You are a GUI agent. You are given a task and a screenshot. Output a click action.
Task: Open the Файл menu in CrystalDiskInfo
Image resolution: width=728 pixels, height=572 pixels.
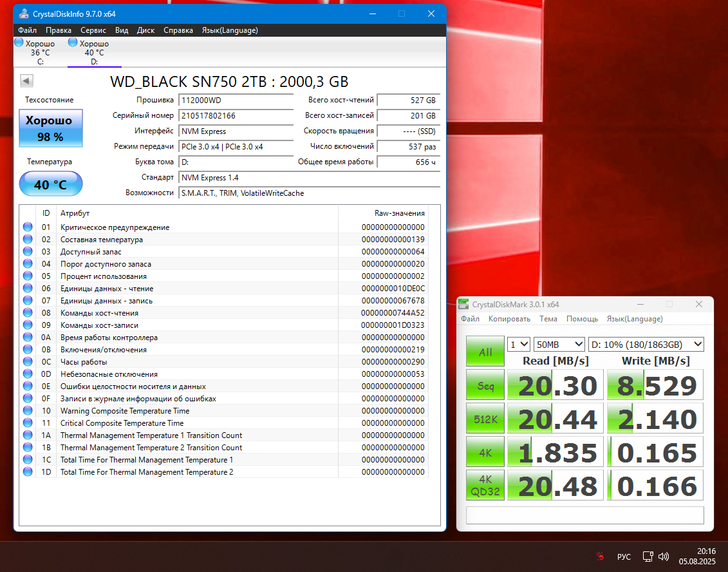[28, 30]
